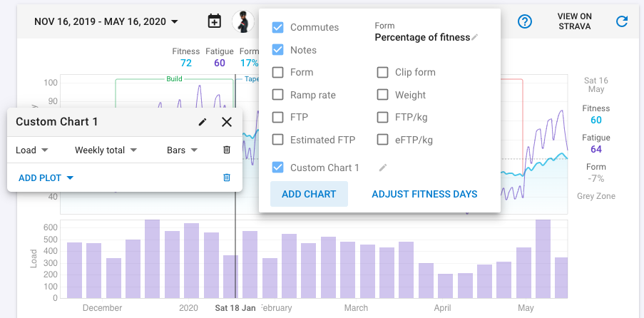The height and width of the screenshot is (318, 644).
Task: Click the ADD CHART button
Action: tap(309, 194)
